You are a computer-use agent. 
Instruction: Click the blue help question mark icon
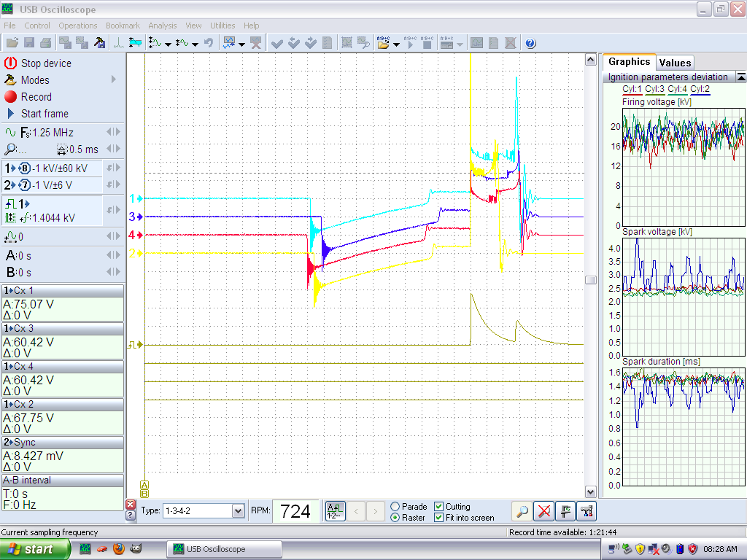[530, 43]
